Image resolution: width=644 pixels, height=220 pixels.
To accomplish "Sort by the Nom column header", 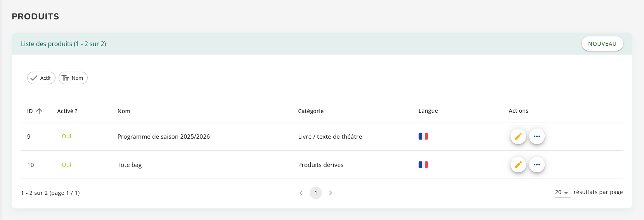I will pyautogui.click(x=124, y=111).
